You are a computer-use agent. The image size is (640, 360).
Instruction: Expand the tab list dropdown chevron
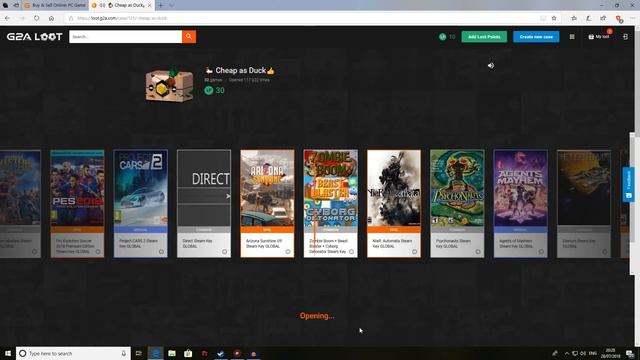pyautogui.click(x=171, y=5)
